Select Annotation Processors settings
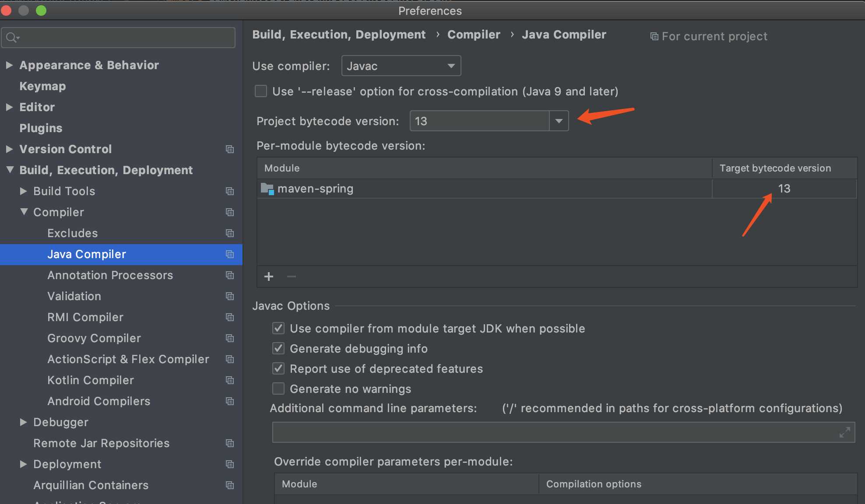Screen dimensions: 865x504 coord(110,275)
